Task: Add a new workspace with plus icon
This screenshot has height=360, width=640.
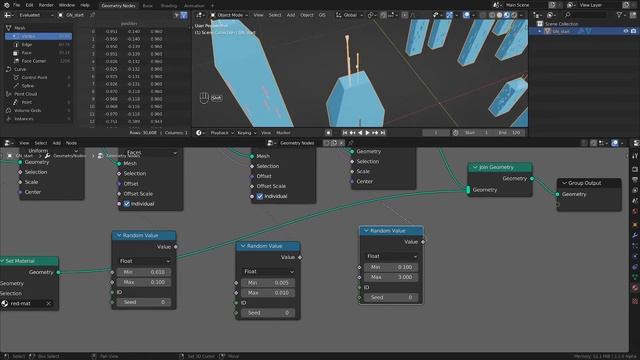Action: click(x=212, y=5)
